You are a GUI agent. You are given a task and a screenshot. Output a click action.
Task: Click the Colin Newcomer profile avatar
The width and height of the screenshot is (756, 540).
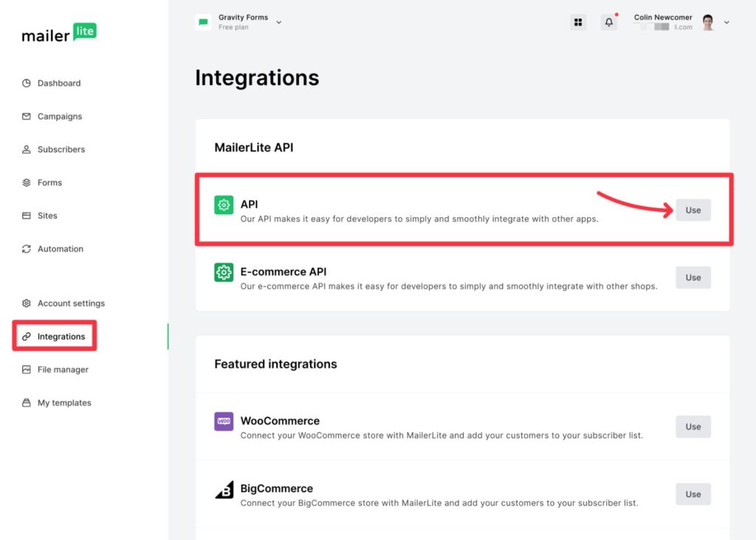(708, 22)
